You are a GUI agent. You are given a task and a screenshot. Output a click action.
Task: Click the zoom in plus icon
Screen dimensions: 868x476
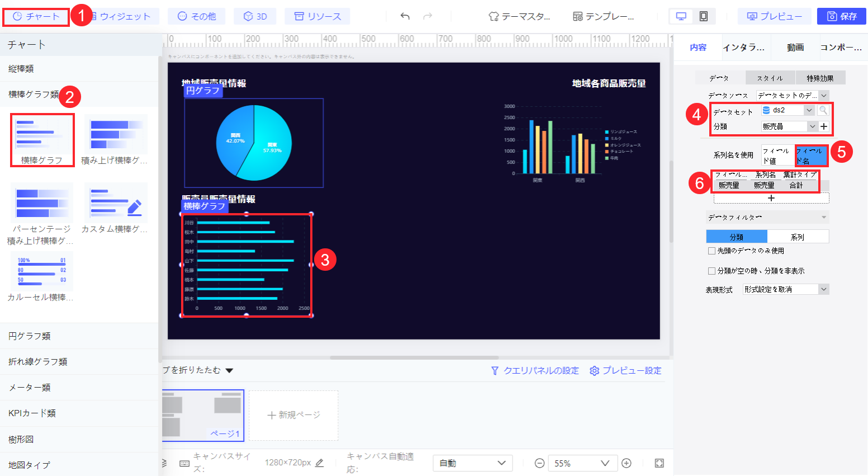coord(627,463)
